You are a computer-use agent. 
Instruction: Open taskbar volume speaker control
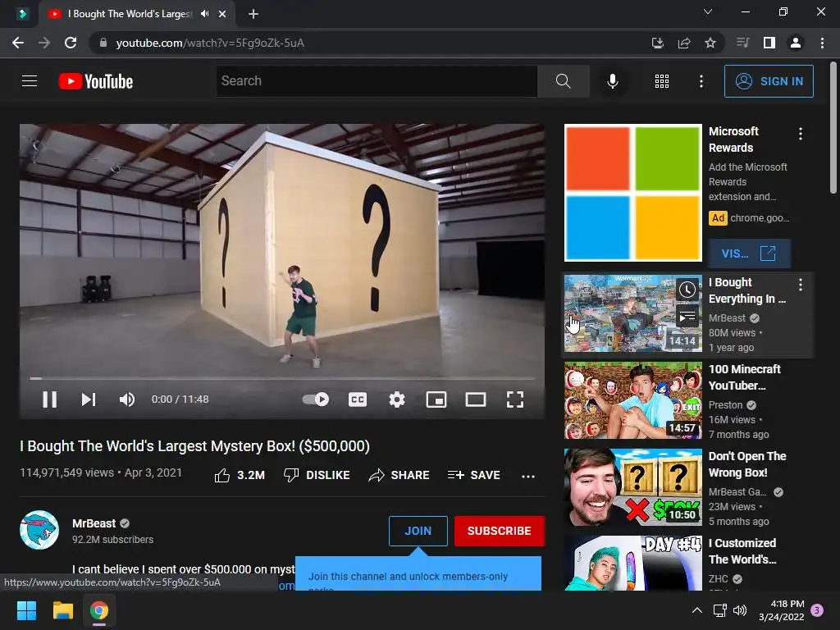pos(740,610)
